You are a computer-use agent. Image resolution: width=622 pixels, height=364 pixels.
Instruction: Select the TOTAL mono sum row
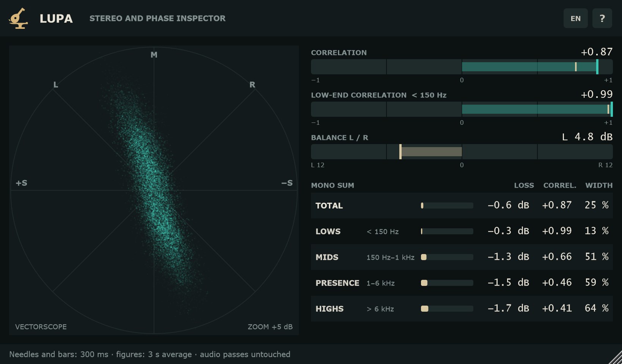click(462, 206)
